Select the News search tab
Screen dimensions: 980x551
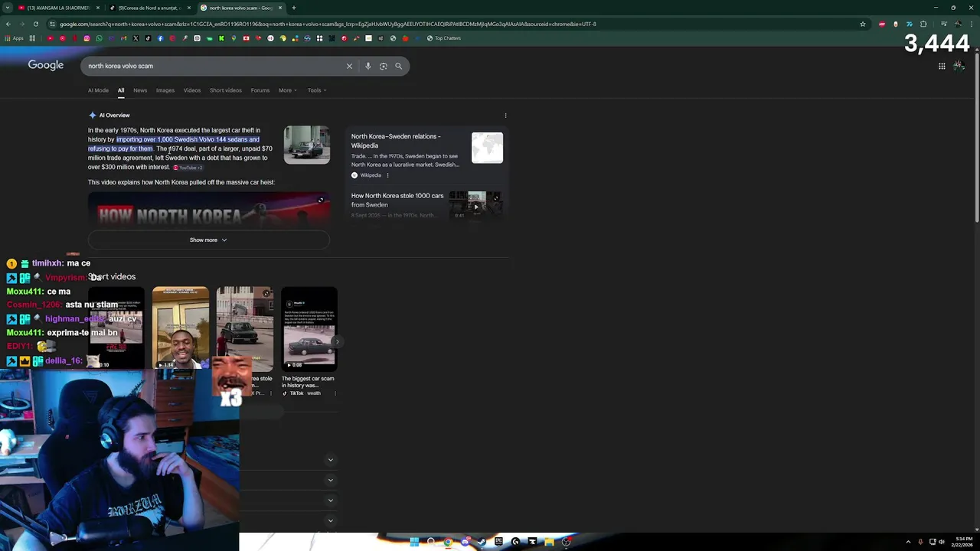(x=140, y=90)
